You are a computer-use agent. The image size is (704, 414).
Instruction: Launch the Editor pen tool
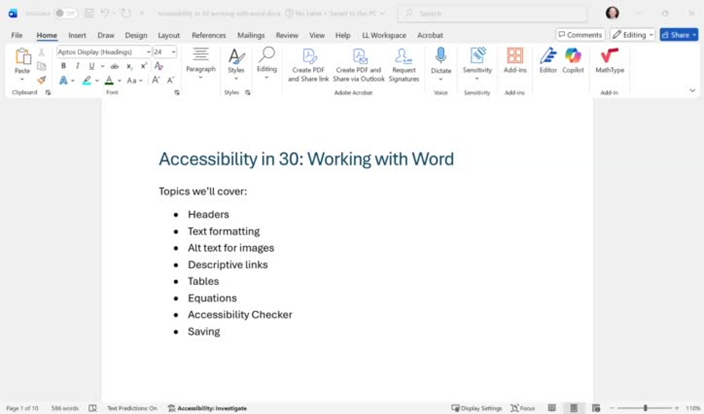click(x=548, y=61)
